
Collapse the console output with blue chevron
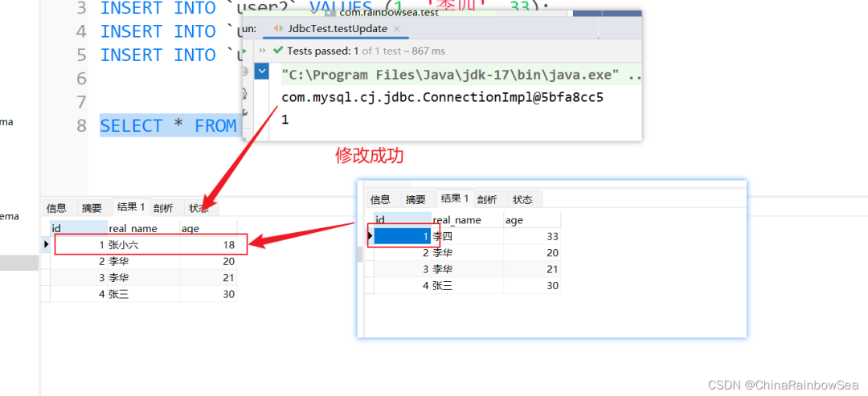coord(261,71)
